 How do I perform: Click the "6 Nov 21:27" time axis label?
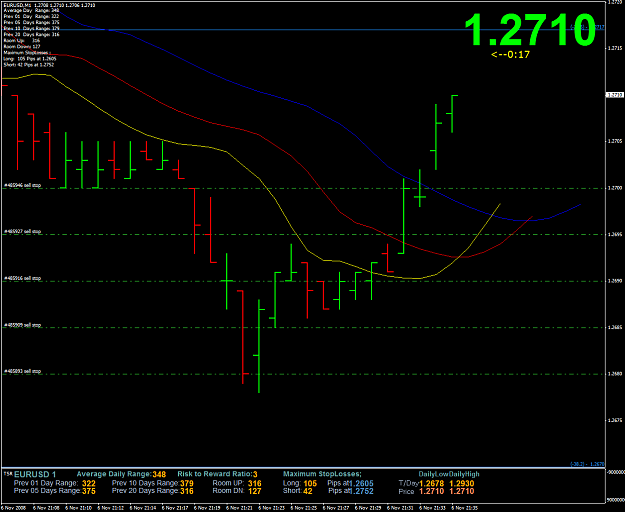click(335, 508)
